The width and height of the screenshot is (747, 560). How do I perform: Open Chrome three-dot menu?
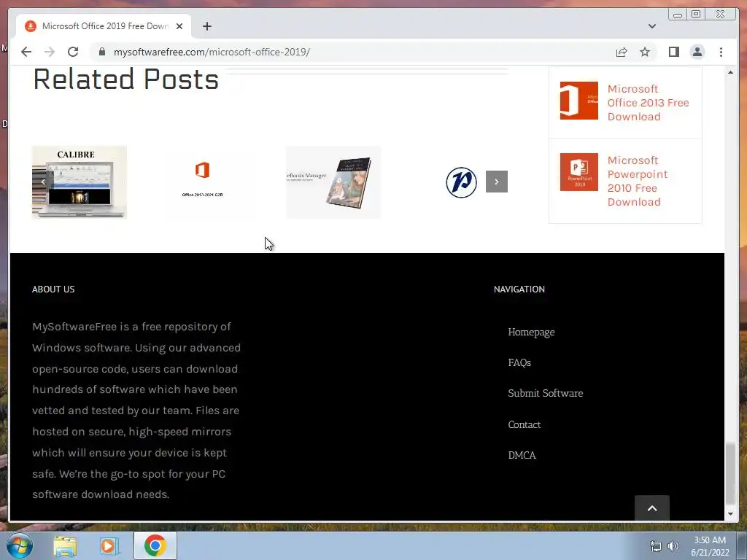coord(721,52)
